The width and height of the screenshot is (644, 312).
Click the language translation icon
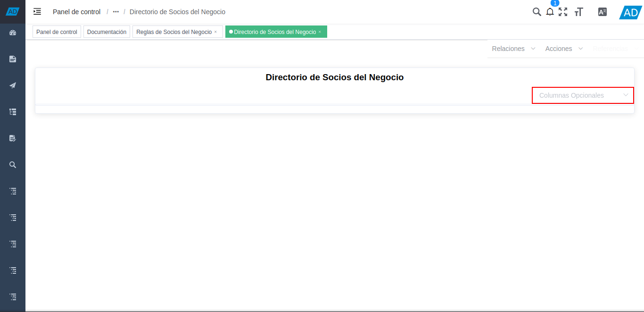click(602, 12)
